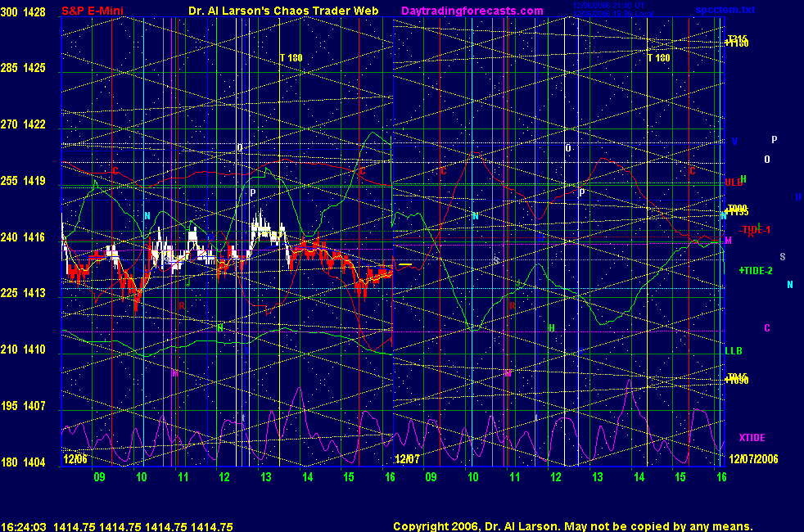This screenshot has height=532, width=804.
Task: Click the '10' hour label under 12/07
Action: [x=472, y=477]
